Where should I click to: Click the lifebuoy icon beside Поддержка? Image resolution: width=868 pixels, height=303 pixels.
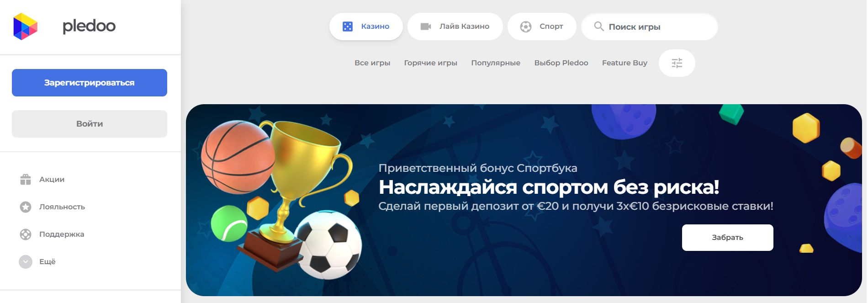[26, 234]
